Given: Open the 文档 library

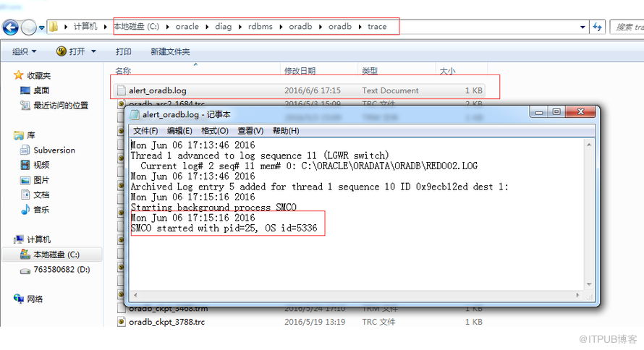Looking at the screenshot, I should [x=35, y=195].
